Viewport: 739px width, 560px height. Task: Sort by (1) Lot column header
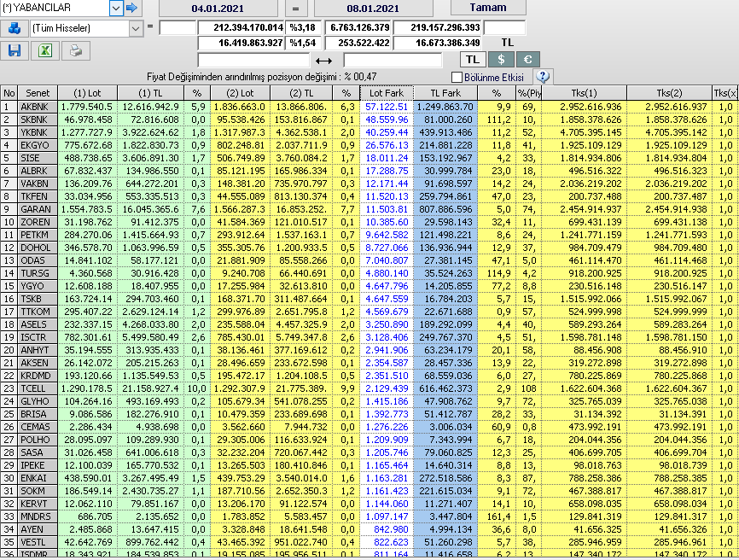87,93
